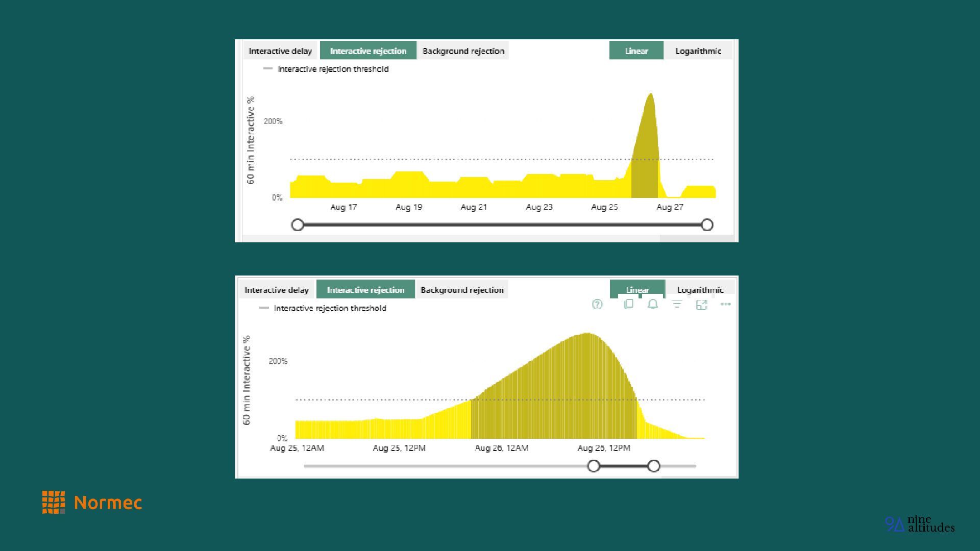
Task: Switch the bottom chart to Logarithmic scale
Action: [700, 289]
